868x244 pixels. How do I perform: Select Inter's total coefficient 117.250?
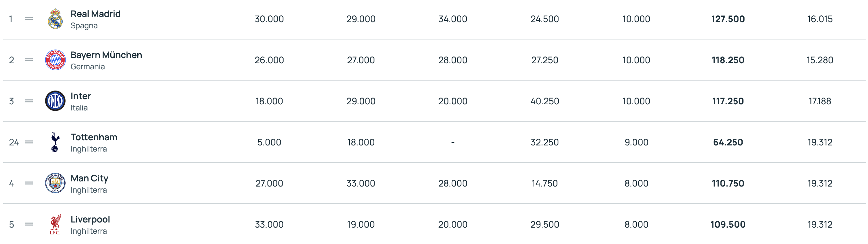click(728, 101)
